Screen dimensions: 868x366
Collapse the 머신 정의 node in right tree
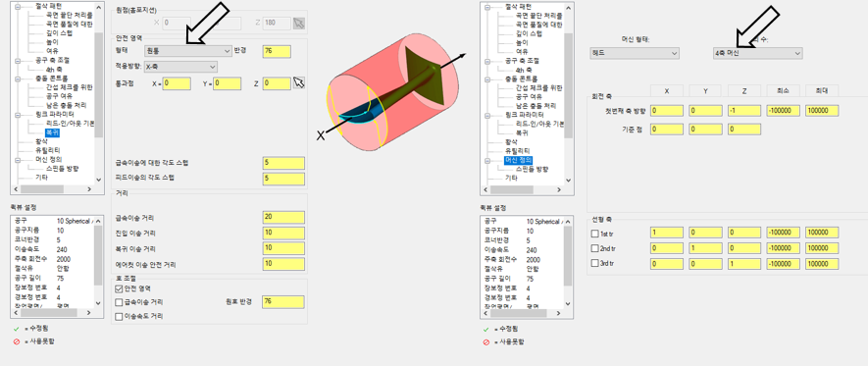(487, 160)
